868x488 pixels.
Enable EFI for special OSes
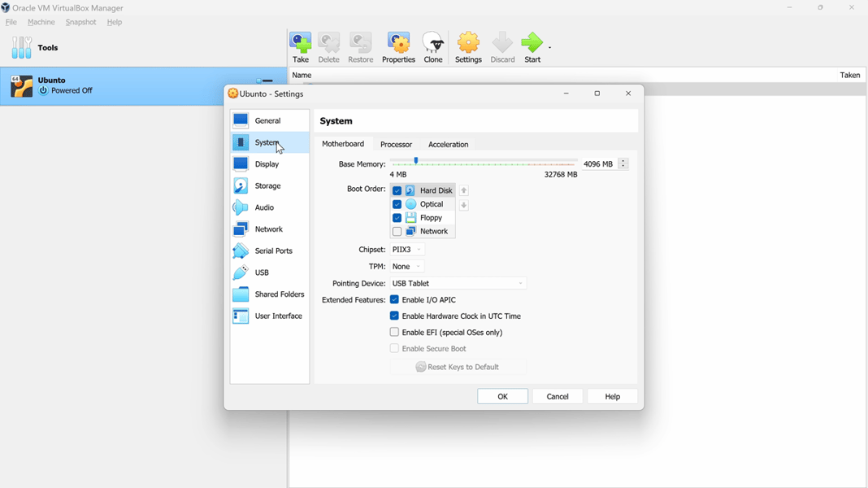click(x=396, y=332)
